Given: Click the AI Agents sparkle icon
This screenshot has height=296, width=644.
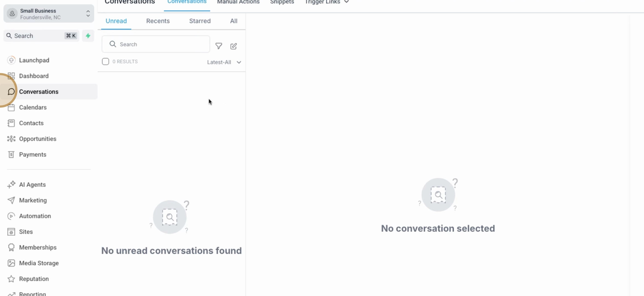Looking at the screenshot, I should tap(11, 184).
